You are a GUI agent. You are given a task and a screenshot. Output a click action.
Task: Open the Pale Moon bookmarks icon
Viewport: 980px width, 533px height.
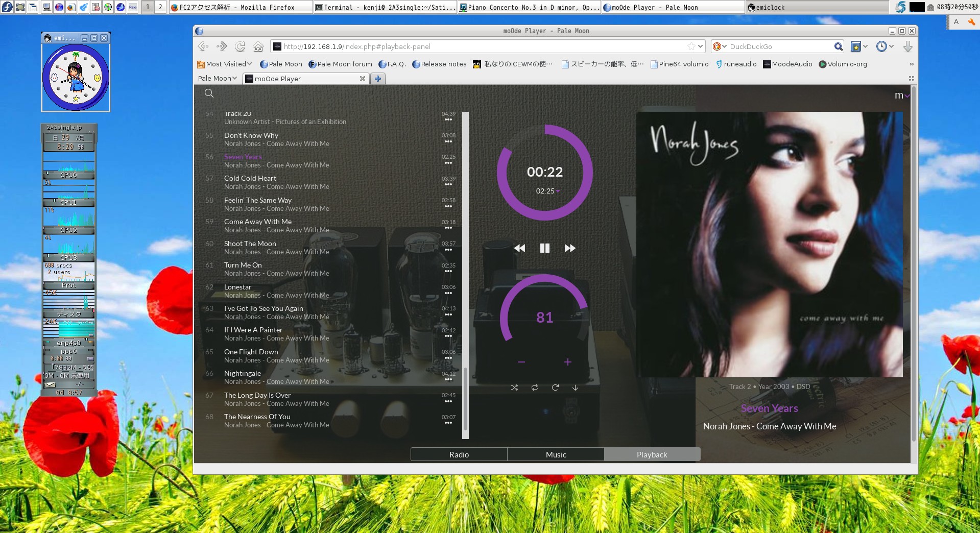[x=856, y=46]
